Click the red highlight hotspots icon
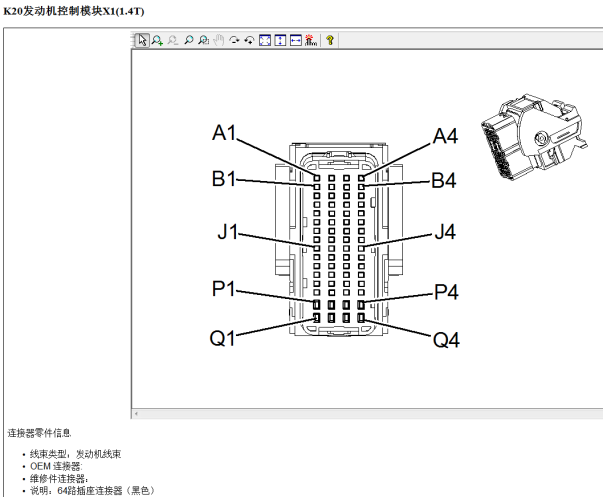Viewport: 603px width, 497px height. pos(310,40)
